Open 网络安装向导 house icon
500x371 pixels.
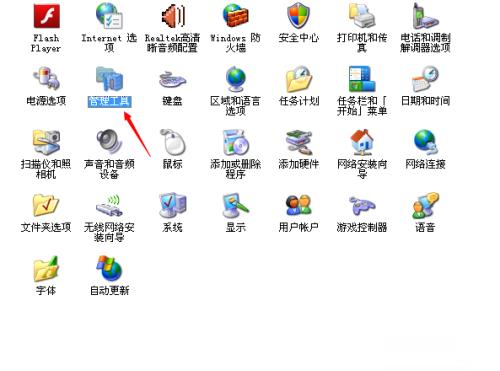[362, 142]
